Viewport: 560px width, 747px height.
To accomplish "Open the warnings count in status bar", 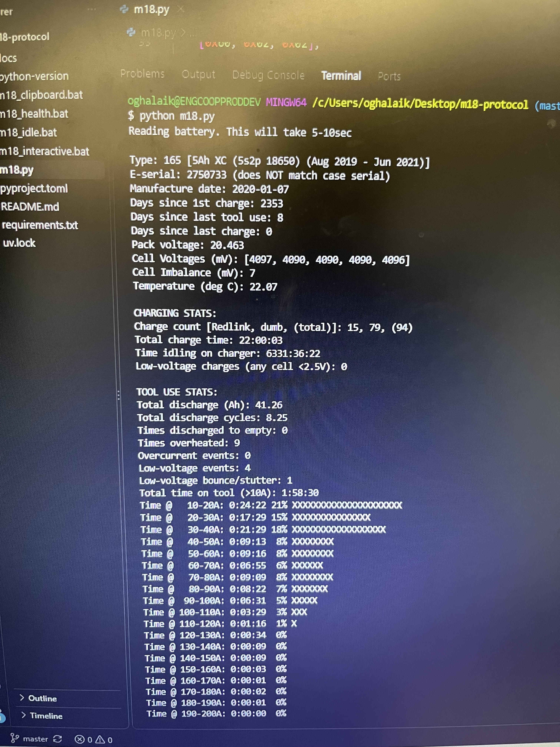I will point(104,740).
